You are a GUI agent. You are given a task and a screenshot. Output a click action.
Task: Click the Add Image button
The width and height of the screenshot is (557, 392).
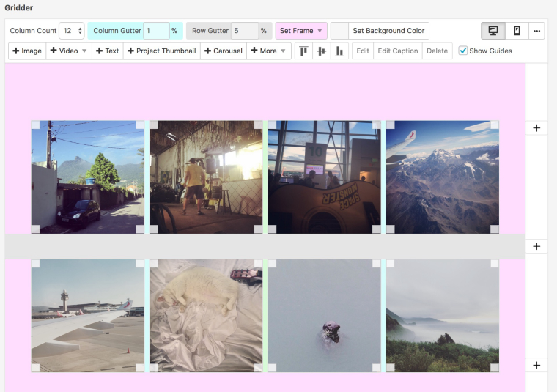coord(27,51)
